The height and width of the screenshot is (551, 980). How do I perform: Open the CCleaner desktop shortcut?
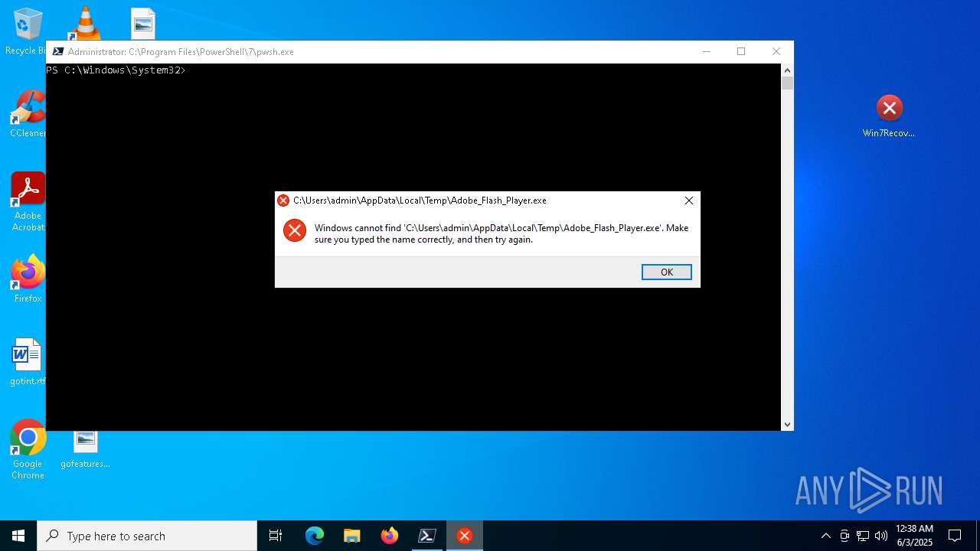tap(28, 114)
